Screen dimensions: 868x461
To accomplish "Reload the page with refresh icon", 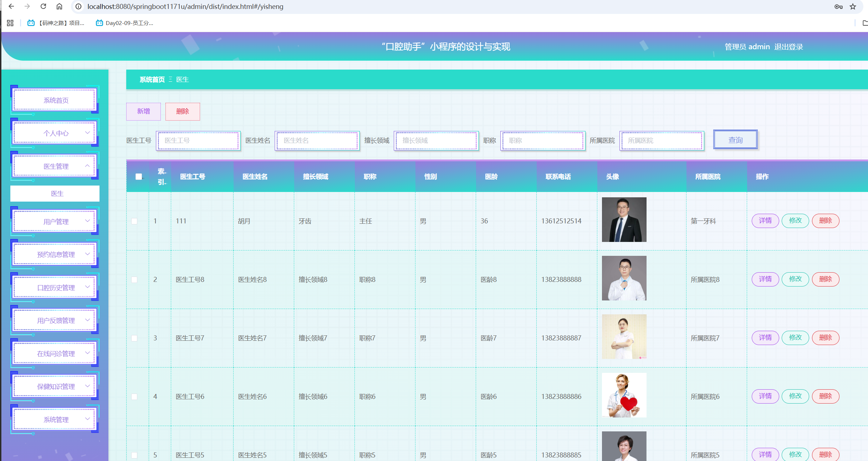I will pyautogui.click(x=43, y=6).
